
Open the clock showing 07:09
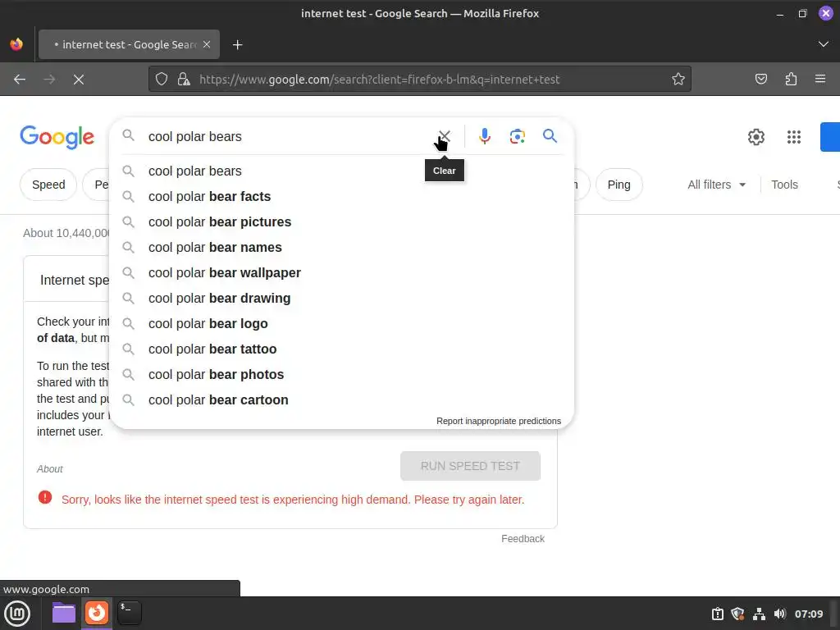point(808,614)
